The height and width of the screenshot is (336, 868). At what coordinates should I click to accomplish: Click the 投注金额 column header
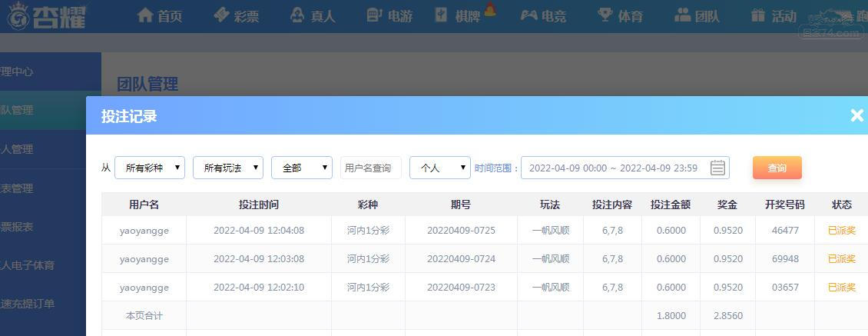point(671,205)
